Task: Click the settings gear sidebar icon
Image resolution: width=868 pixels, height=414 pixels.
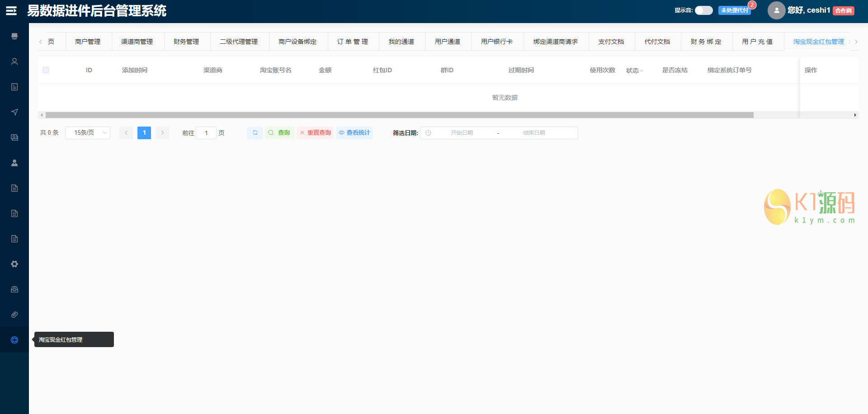Action: (x=14, y=264)
